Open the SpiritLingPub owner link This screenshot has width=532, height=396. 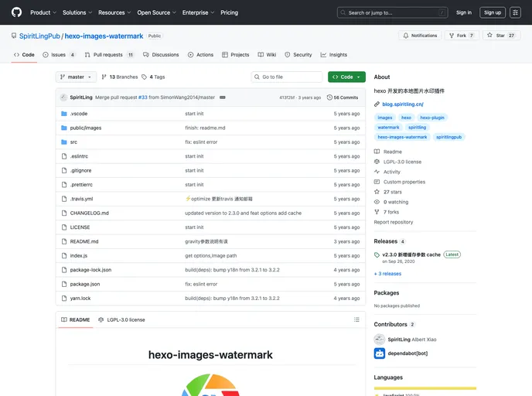click(x=39, y=36)
